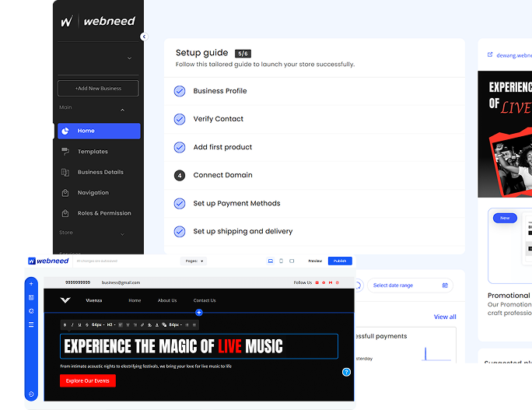The width and height of the screenshot is (532, 410).
Task: Collapse the Main section chevron
Action: 122,110
